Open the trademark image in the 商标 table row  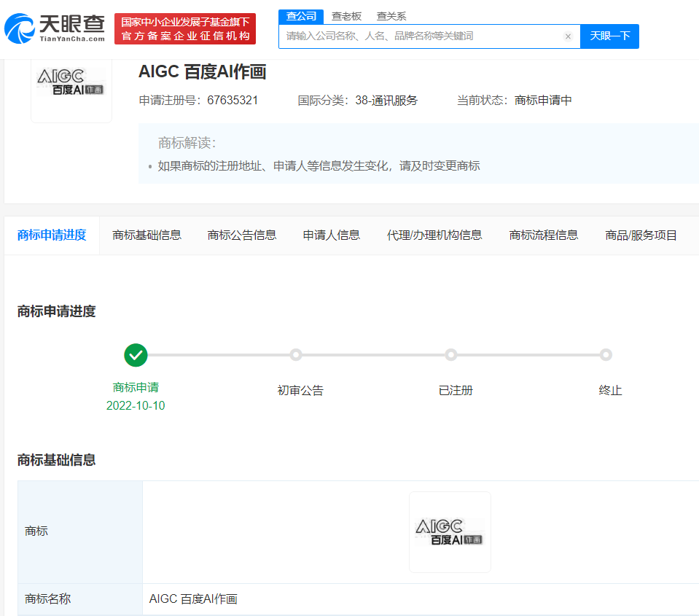[x=450, y=532]
